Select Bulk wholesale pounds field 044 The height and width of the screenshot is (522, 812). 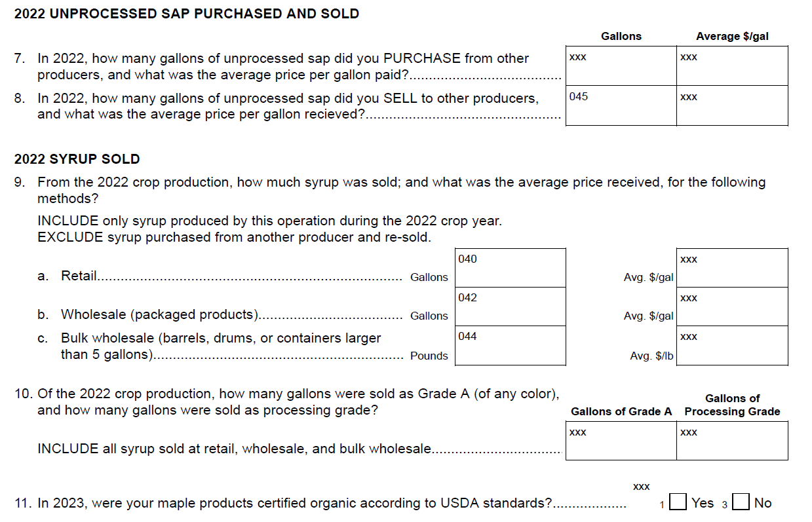pos(510,346)
